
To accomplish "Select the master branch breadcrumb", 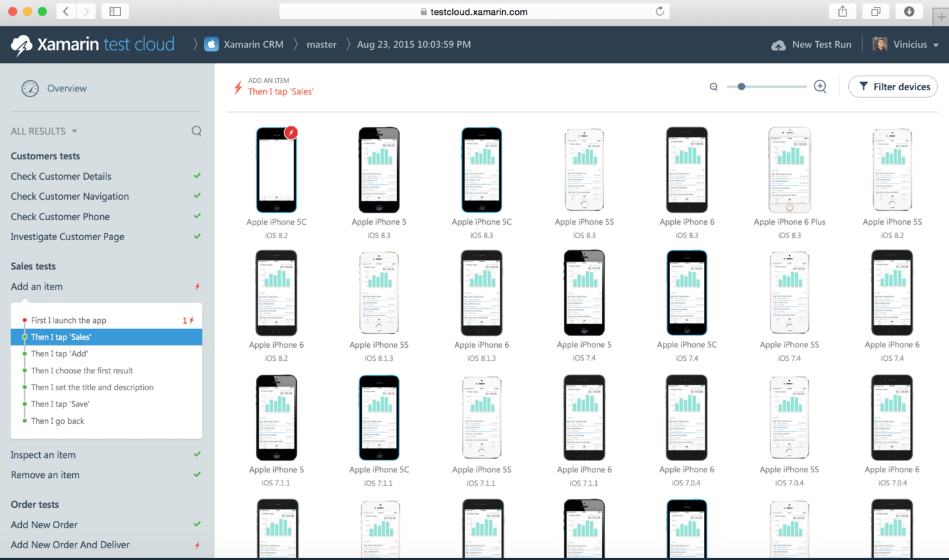I will tap(322, 44).
